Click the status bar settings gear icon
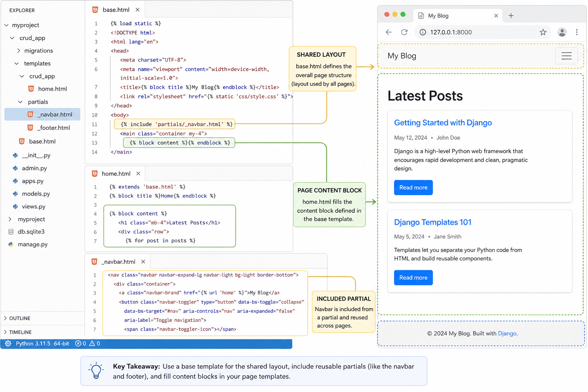588x392 pixels. pyautogui.click(x=8, y=343)
